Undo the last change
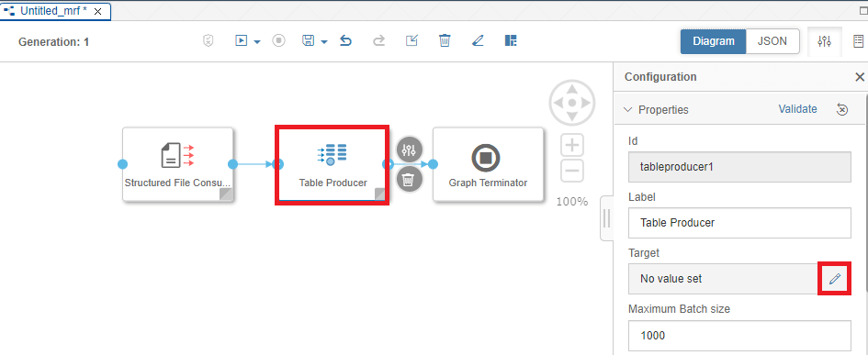 pyautogui.click(x=346, y=41)
